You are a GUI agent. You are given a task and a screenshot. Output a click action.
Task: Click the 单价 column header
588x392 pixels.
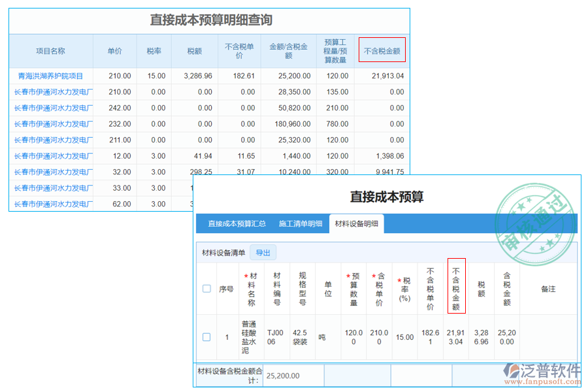pyautogui.click(x=114, y=50)
